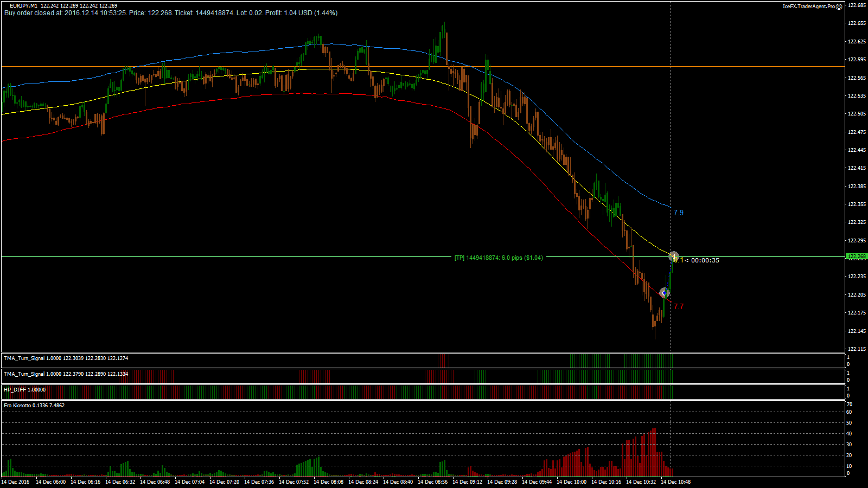The height and width of the screenshot is (488, 868).
Task: Click the 14 Dec 10:00 time label
Action: click(x=572, y=481)
